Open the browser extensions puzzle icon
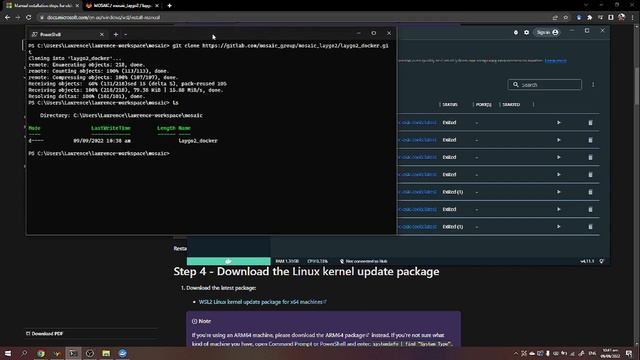The width and height of the screenshot is (640, 360). [x=589, y=18]
